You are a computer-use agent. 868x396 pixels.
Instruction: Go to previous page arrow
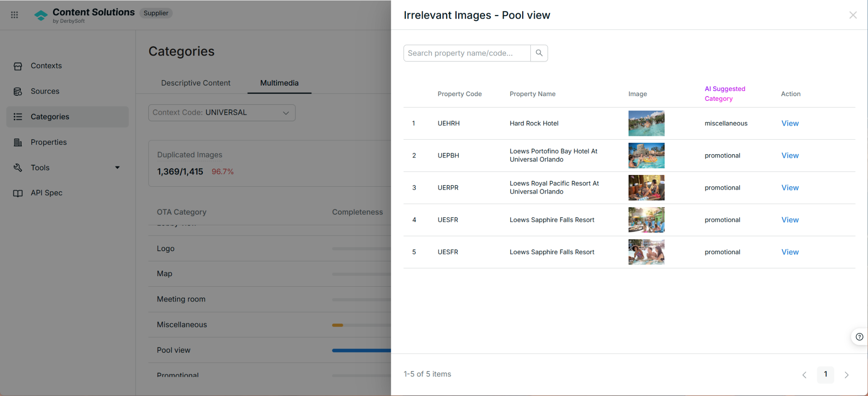[804, 375]
